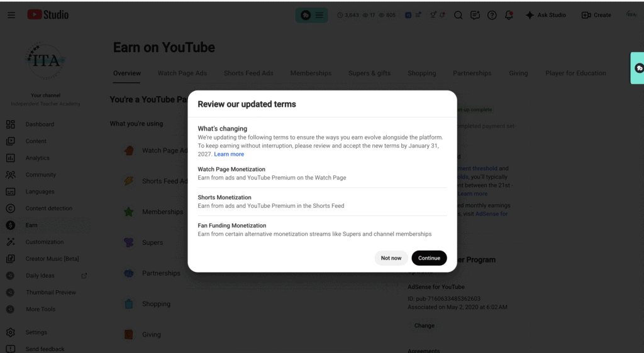
Task: Switch to the Watch Page Ads tab
Action: click(x=182, y=73)
